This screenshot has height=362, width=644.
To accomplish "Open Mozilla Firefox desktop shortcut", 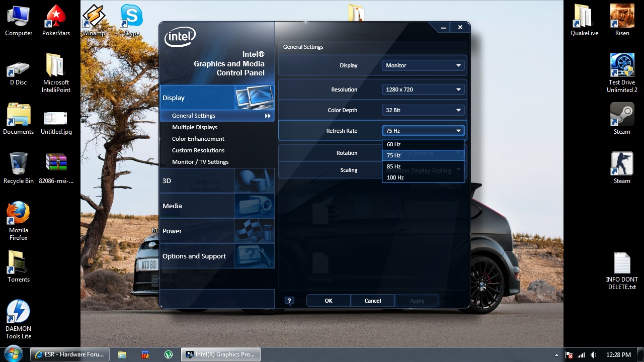I will 19,220.
